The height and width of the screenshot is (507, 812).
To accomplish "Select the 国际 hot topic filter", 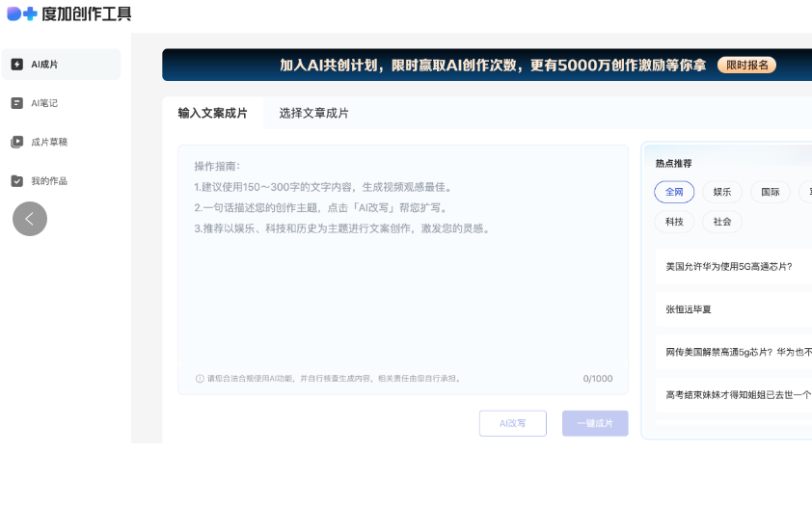I will pyautogui.click(x=771, y=192).
